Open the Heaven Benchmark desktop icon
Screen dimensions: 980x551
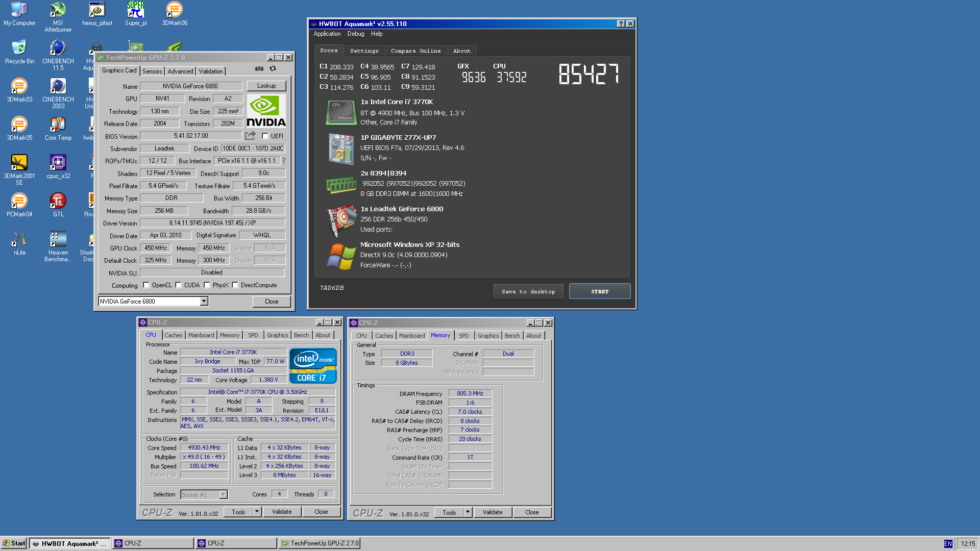[x=58, y=246]
